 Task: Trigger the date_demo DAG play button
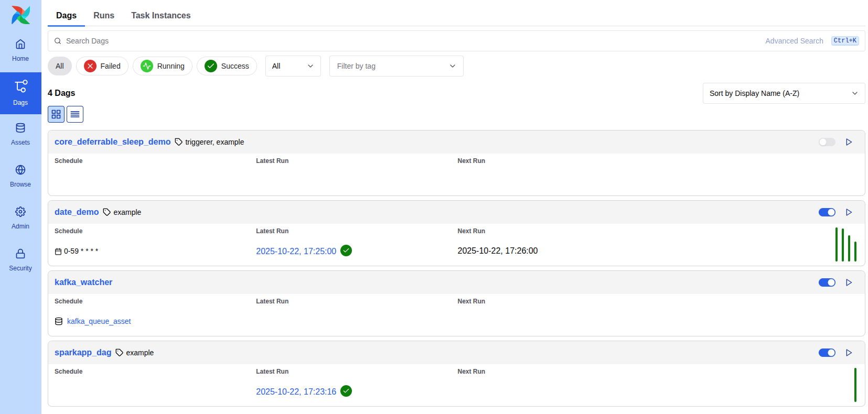pos(849,212)
